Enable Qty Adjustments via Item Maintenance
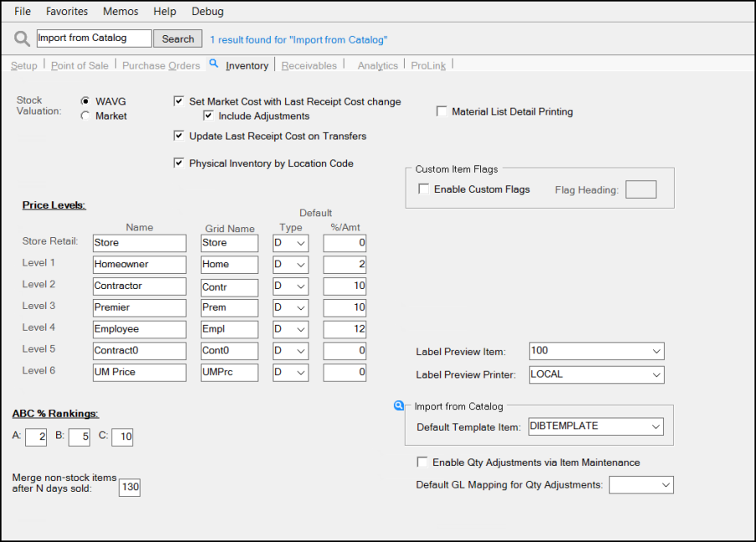The image size is (756, 542). (422, 462)
